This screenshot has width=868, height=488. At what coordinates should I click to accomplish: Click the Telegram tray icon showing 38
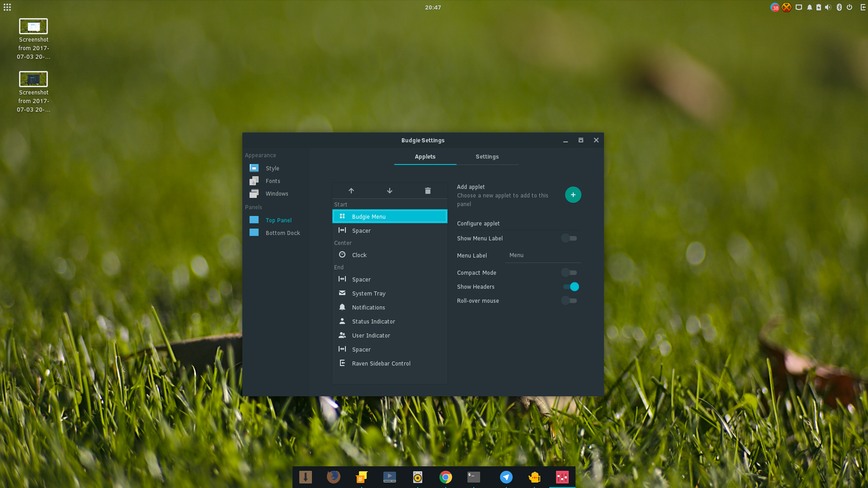[775, 7]
